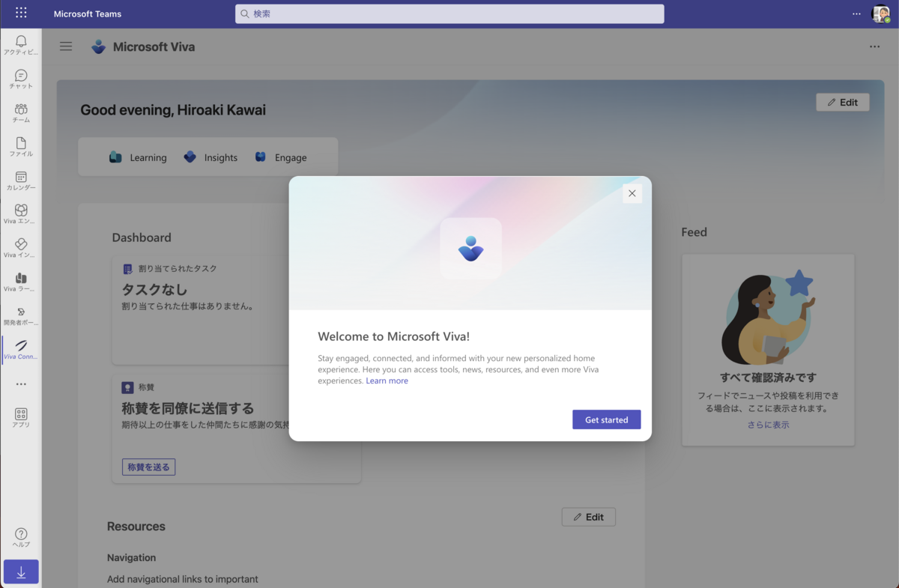Click the Resources heading
899x588 pixels.
[136, 527]
